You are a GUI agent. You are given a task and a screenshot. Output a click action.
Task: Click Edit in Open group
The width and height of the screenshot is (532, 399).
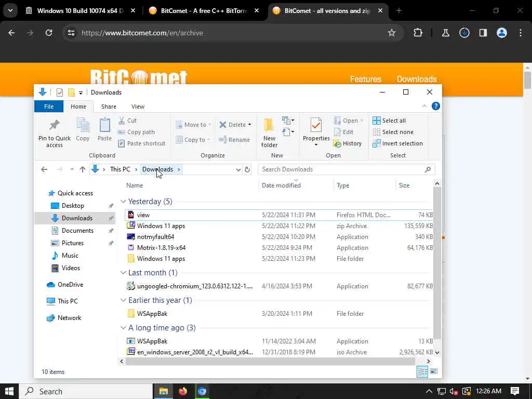click(x=343, y=132)
